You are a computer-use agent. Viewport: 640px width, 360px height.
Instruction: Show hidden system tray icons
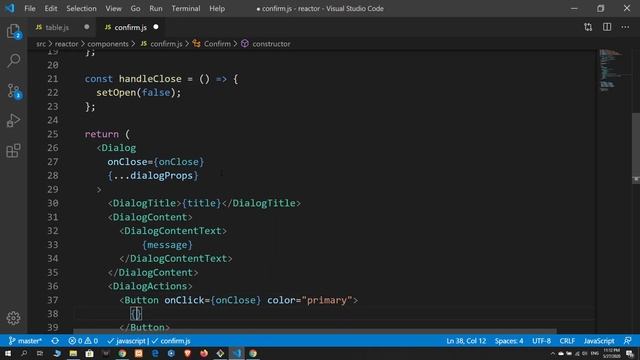pyautogui.click(x=553, y=353)
